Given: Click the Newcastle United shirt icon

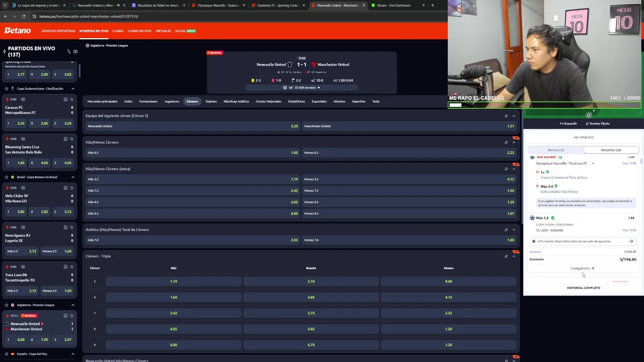Looking at the screenshot, I should (290, 64).
